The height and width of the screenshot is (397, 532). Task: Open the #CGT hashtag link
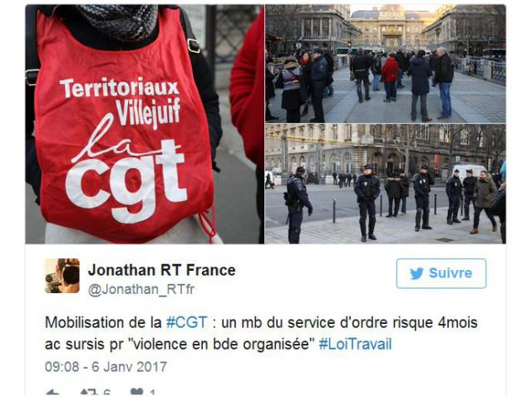186,322
